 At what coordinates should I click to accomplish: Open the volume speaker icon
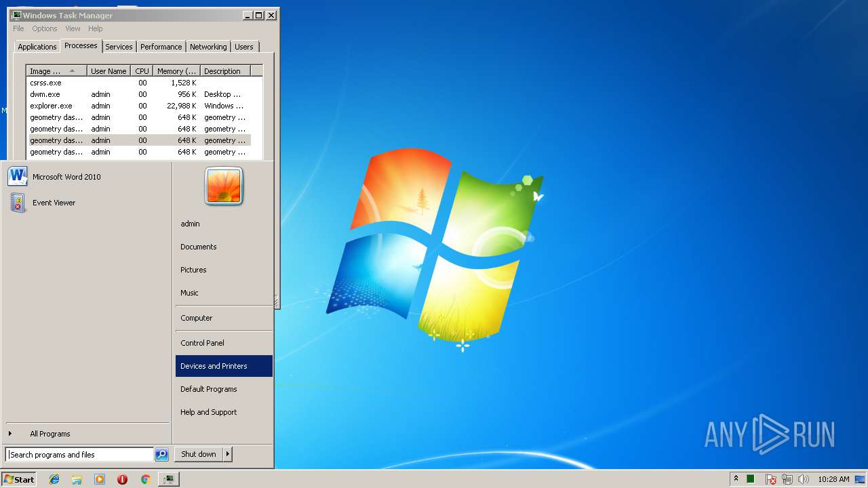click(x=804, y=479)
